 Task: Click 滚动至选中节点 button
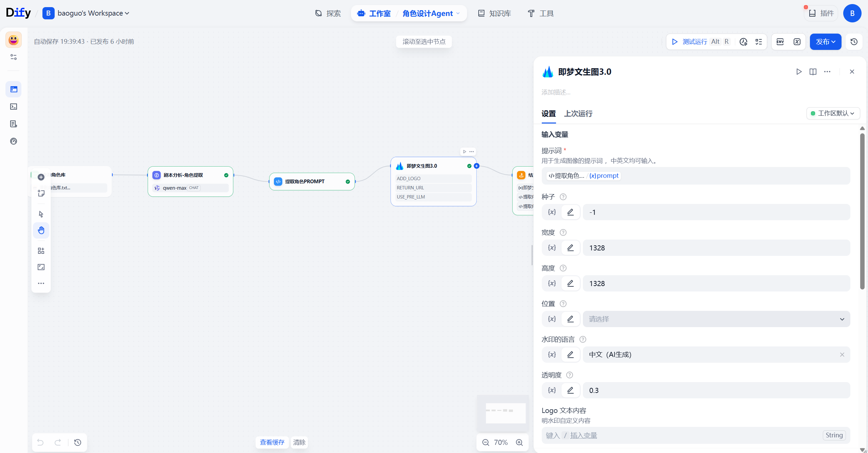coord(424,42)
